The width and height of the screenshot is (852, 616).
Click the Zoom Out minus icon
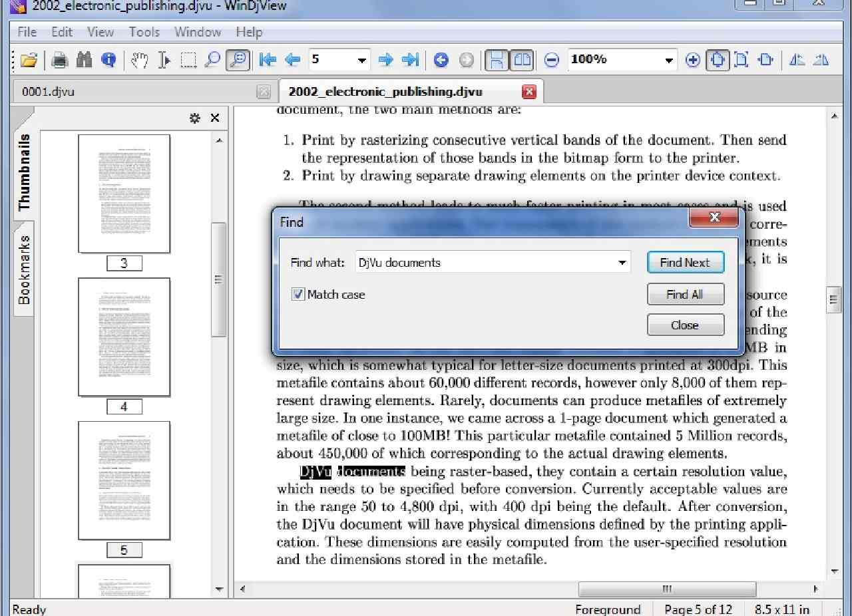[x=551, y=60]
